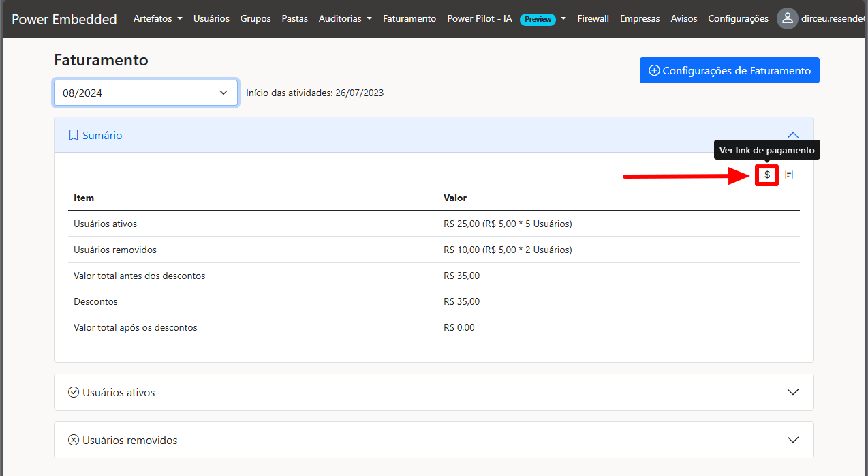Click the invoice document icon
Screen dimensions: 868x476
[x=789, y=175]
